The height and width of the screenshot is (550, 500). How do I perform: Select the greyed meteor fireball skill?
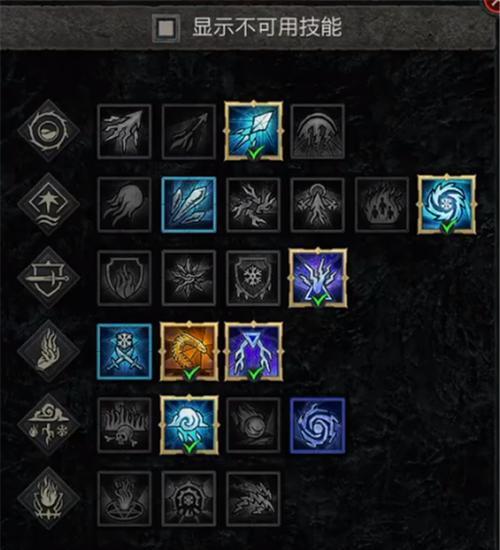(x=253, y=425)
